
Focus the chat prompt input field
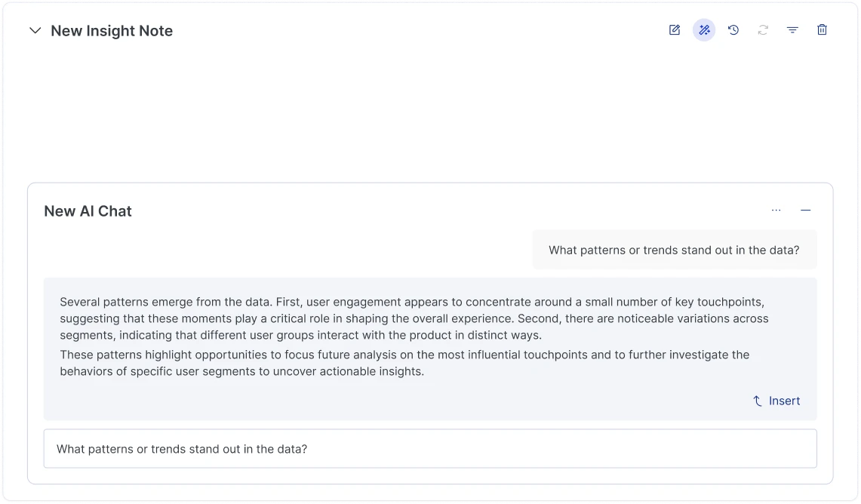tap(430, 449)
